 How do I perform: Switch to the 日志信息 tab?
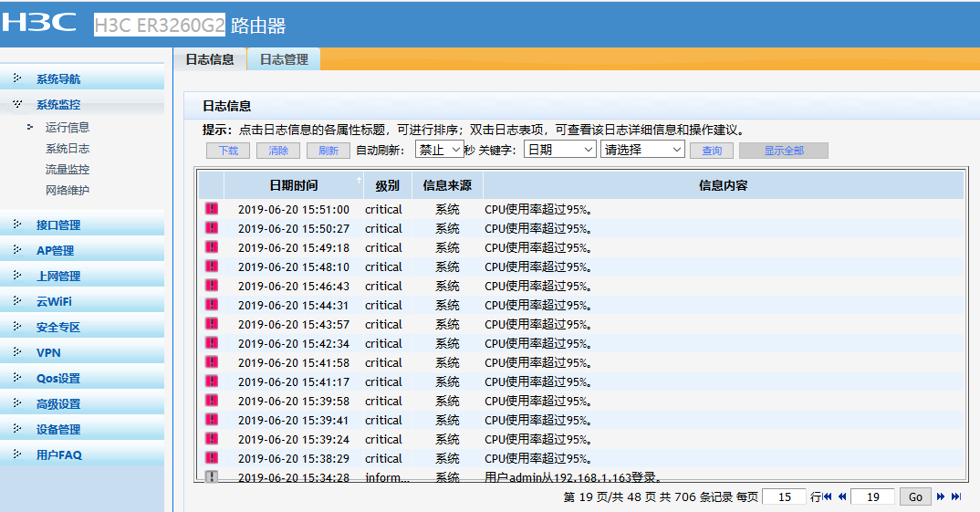[210, 59]
